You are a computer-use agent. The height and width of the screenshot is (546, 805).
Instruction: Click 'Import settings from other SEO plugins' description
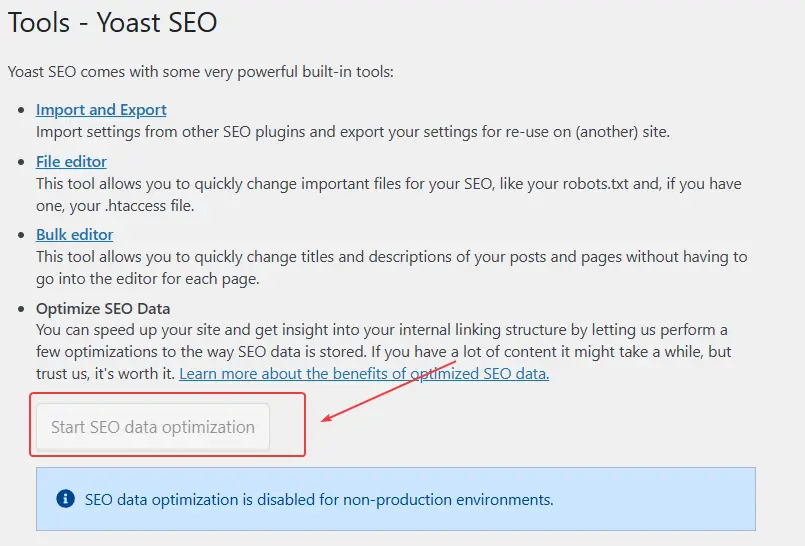pyautogui.click(x=353, y=132)
